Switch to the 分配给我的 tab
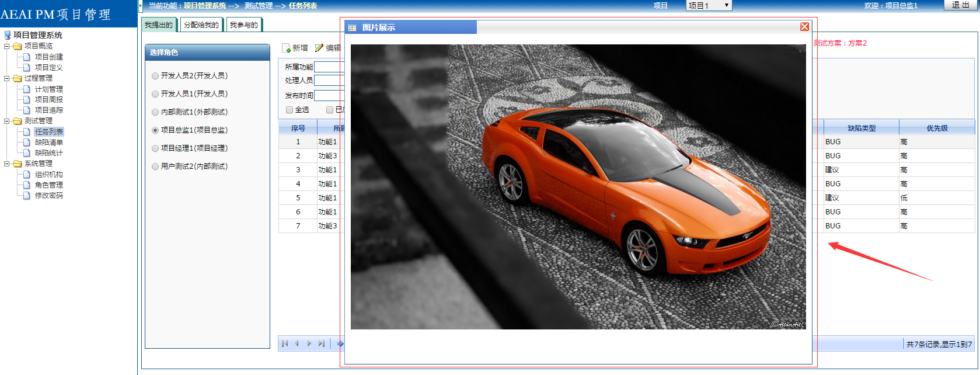Viewport: 980px width, 375px height. point(201,25)
